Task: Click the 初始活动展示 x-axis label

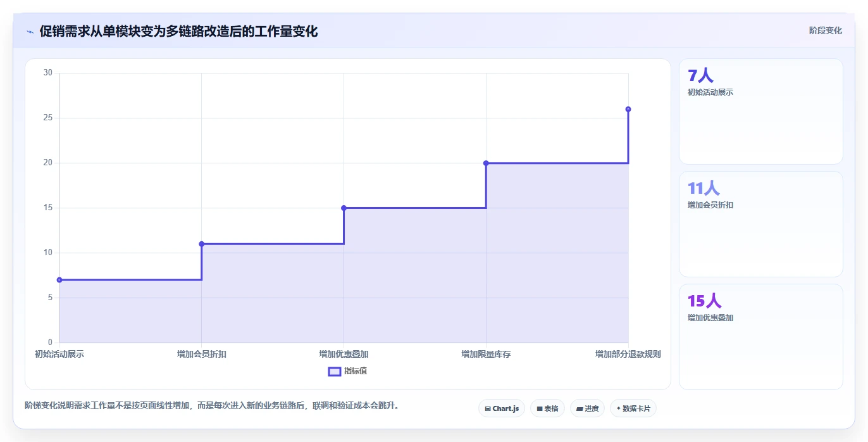Action: click(59, 354)
